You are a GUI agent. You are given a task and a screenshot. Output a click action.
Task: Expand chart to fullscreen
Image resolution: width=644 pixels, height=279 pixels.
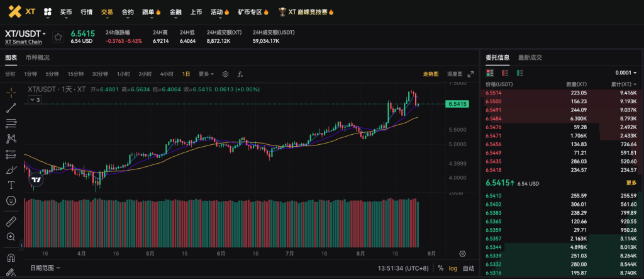469,74
